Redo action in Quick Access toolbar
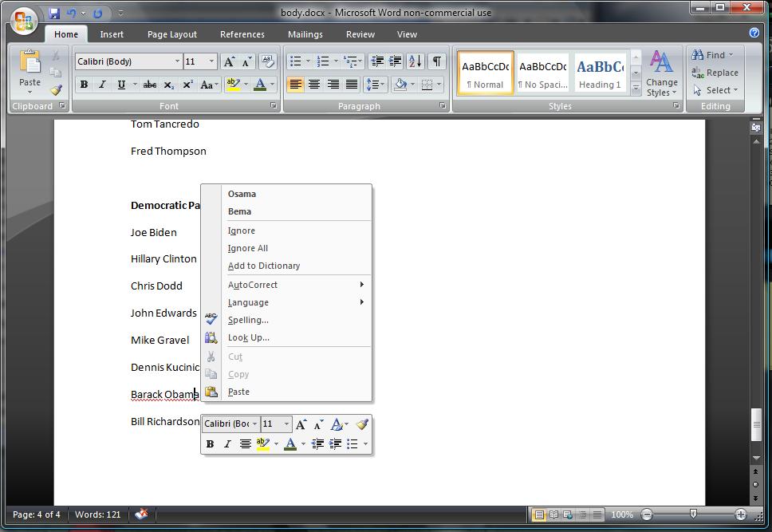The height and width of the screenshot is (532, 772). pos(97,14)
